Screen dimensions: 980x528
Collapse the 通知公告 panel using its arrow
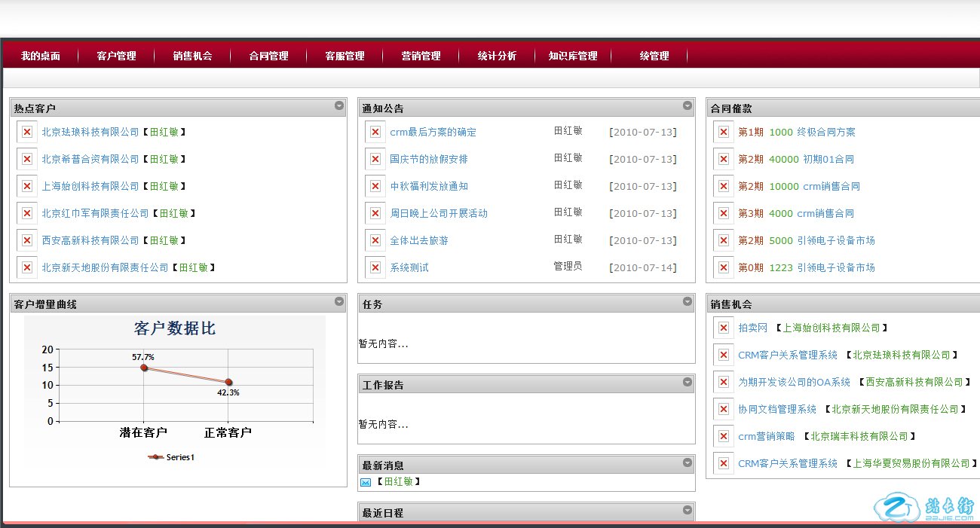(688, 106)
